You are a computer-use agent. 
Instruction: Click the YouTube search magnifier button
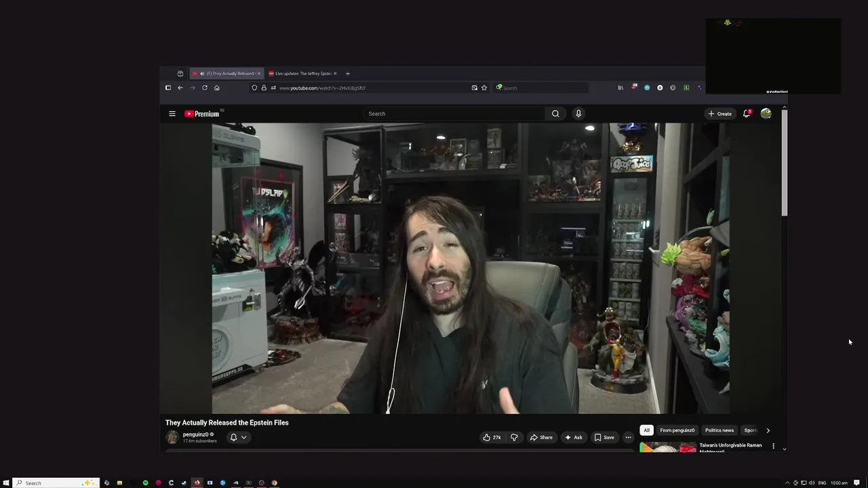tap(555, 114)
